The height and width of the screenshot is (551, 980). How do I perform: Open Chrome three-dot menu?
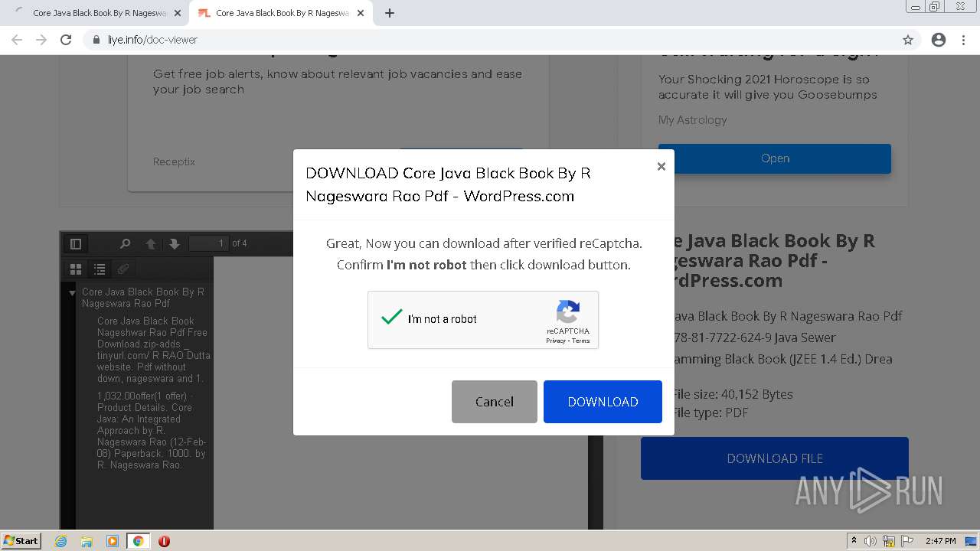[963, 40]
